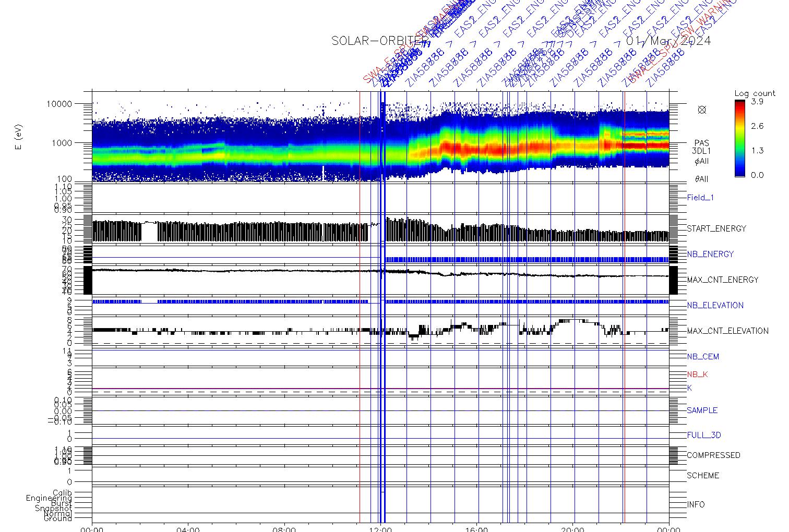Click the 08:00 time axis label
This screenshot has width=789, height=532.
click(x=284, y=529)
